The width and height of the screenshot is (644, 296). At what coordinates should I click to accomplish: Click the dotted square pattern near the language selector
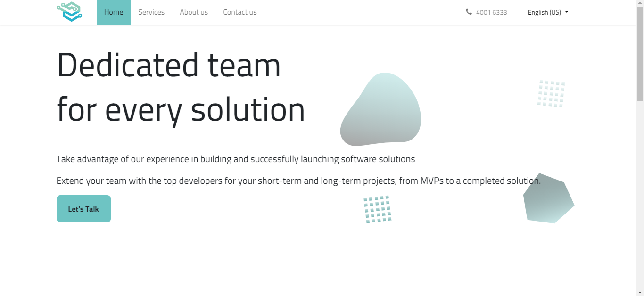coord(551,93)
